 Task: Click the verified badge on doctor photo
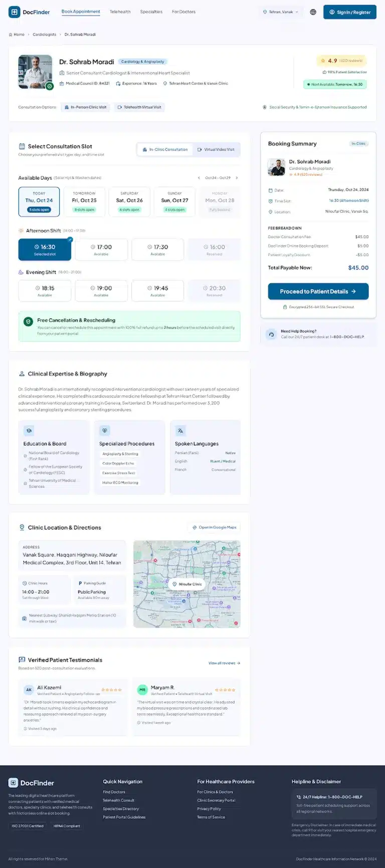pos(49,86)
